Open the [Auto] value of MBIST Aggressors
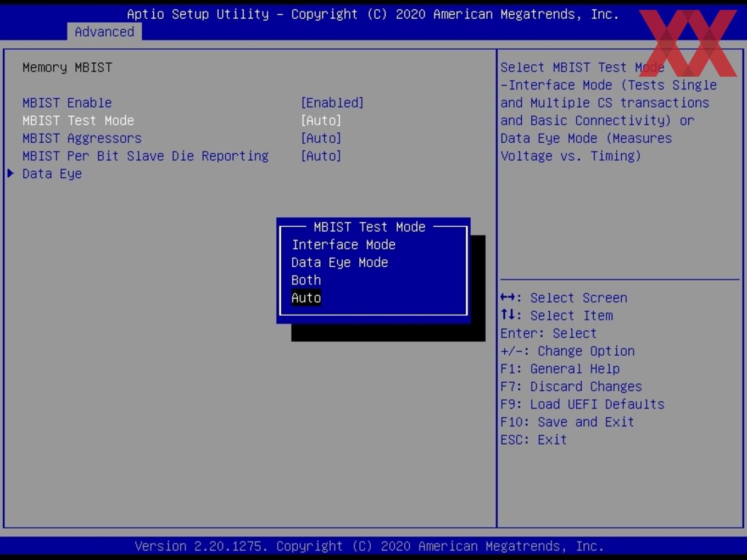The height and width of the screenshot is (560, 747). tap(321, 138)
